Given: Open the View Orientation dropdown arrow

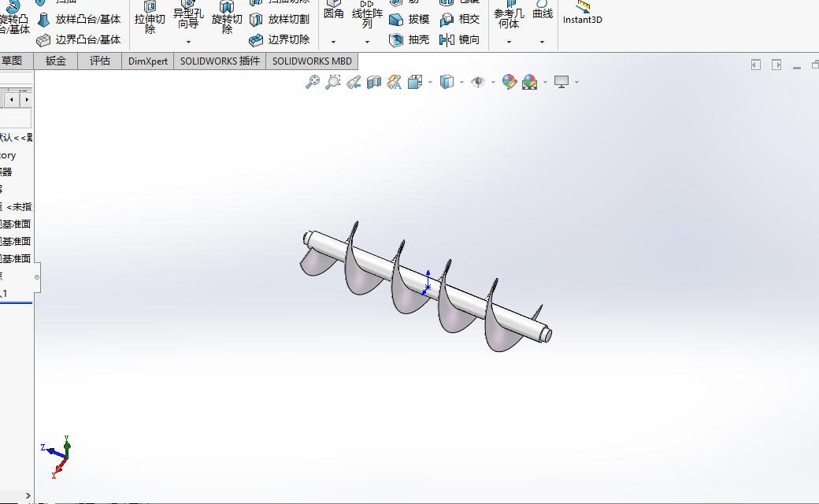Looking at the screenshot, I should coord(431,82).
